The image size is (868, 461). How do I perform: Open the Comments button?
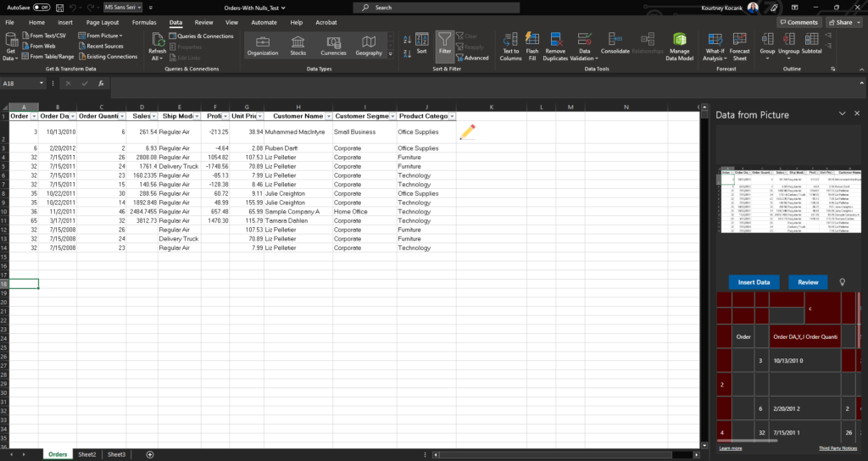coord(798,23)
